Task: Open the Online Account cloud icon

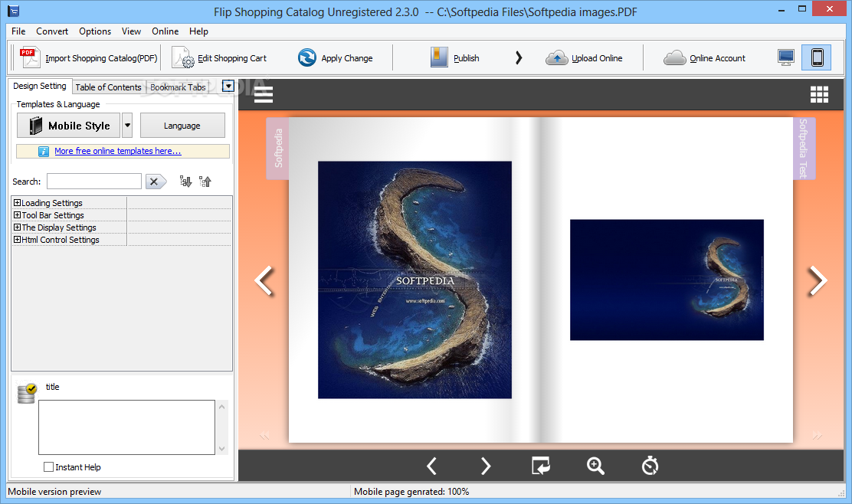Action: tap(675, 57)
